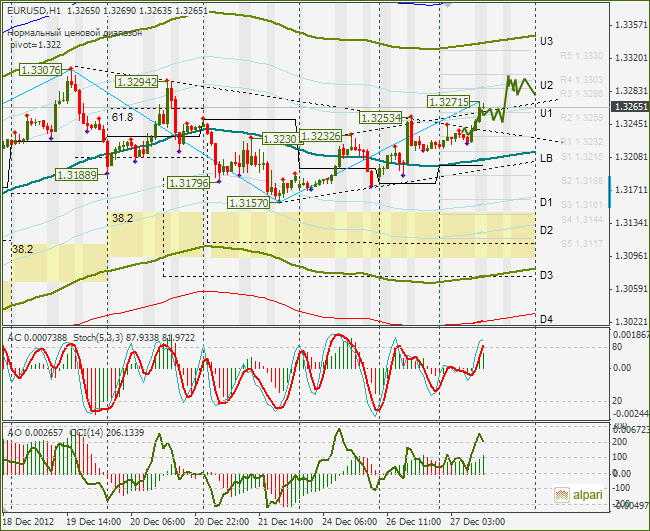Click the 26 Dec 11:00 time label

coord(414,521)
